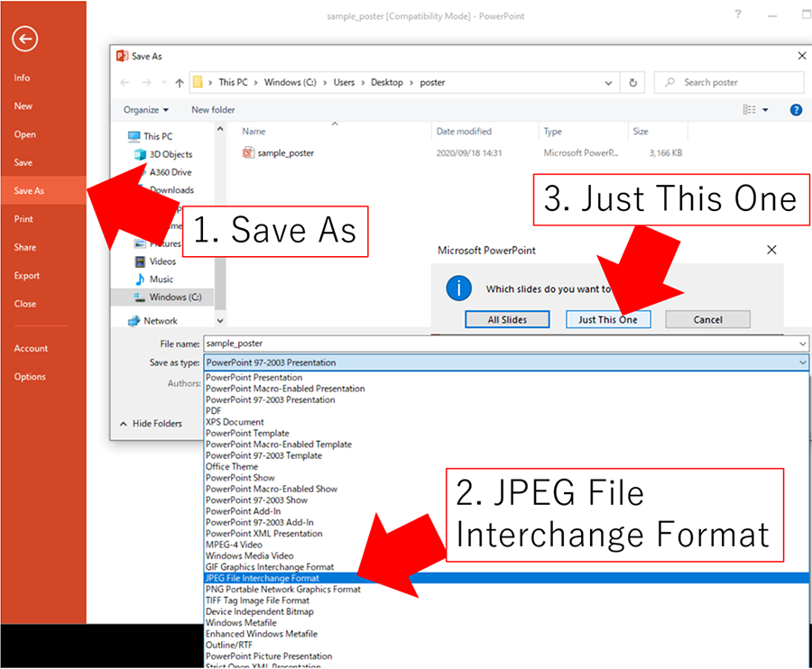The width and height of the screenshot is (812, 669).
Task: Click the back arrow circle in Backstage
Action: click(25, 39)
